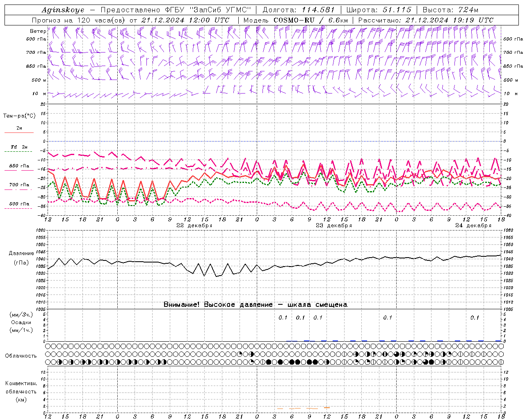Screen dimensions: 525x420
Task: Select the 500 гПа temperature legend entry
Action: coord(19,205)
